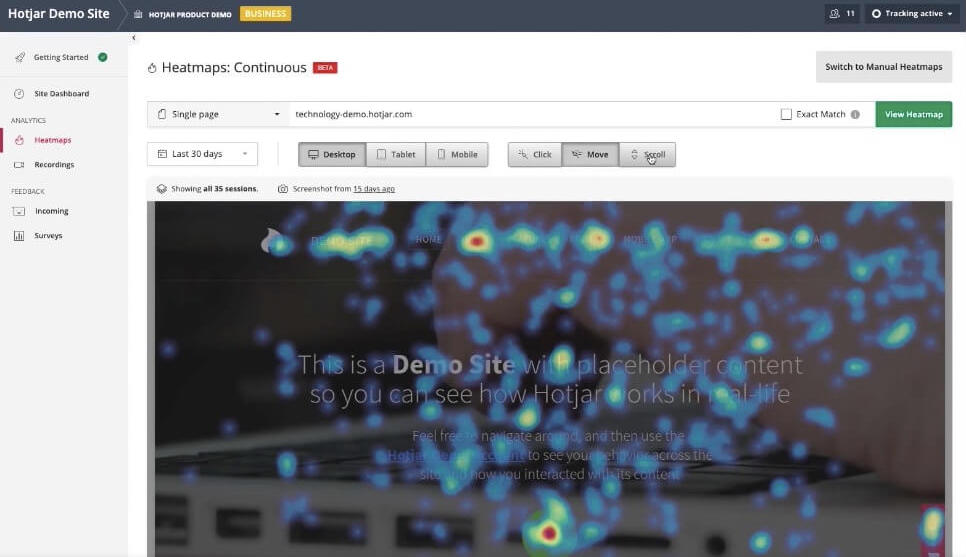This screenshot has width=966, height=557.
Task: Click the Recordings camera icon in sidebar
Action: coord(19,165)
